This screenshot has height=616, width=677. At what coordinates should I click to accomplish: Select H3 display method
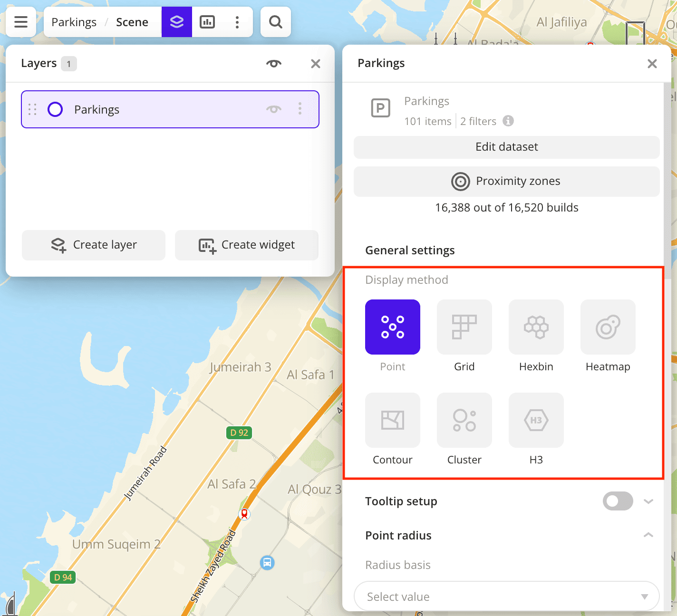(x=536, y=420)
